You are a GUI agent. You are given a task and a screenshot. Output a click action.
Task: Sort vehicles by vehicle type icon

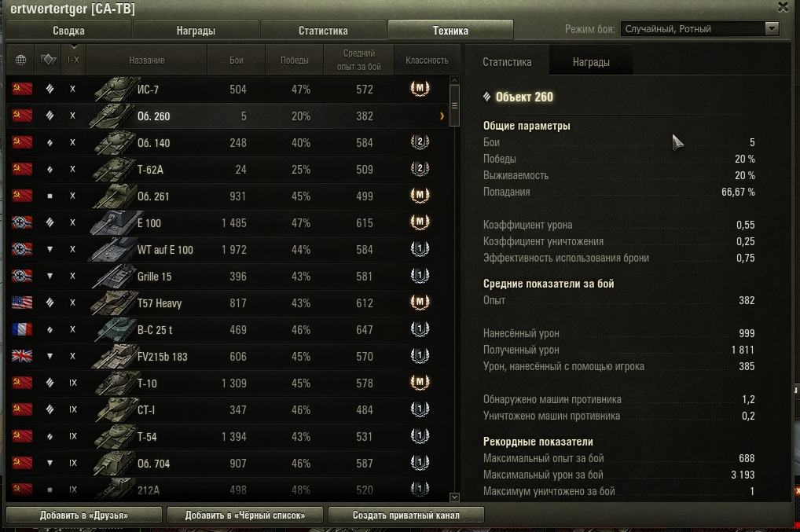(x=48, y=61)
